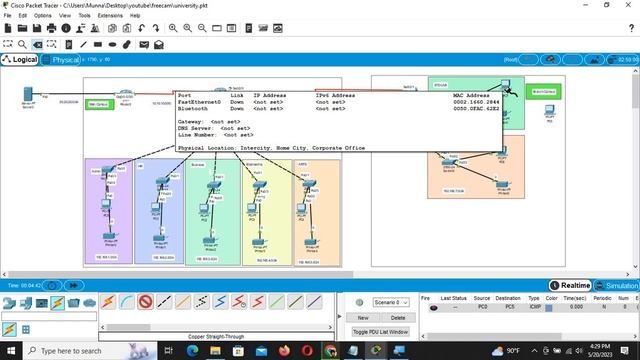The width and height of the screenshot is (640, 360).
Task: Click the connection types horizontal scrollbar
Action: 129,327
